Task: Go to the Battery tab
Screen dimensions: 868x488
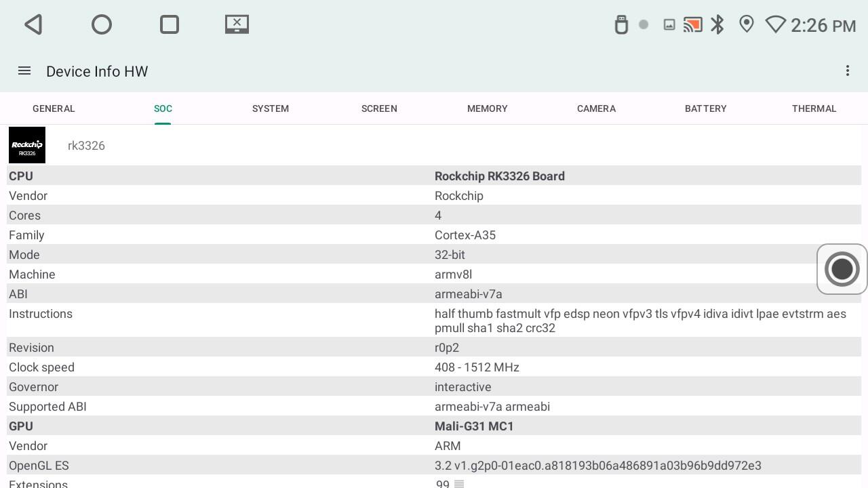Action: (x=705, y=108)
